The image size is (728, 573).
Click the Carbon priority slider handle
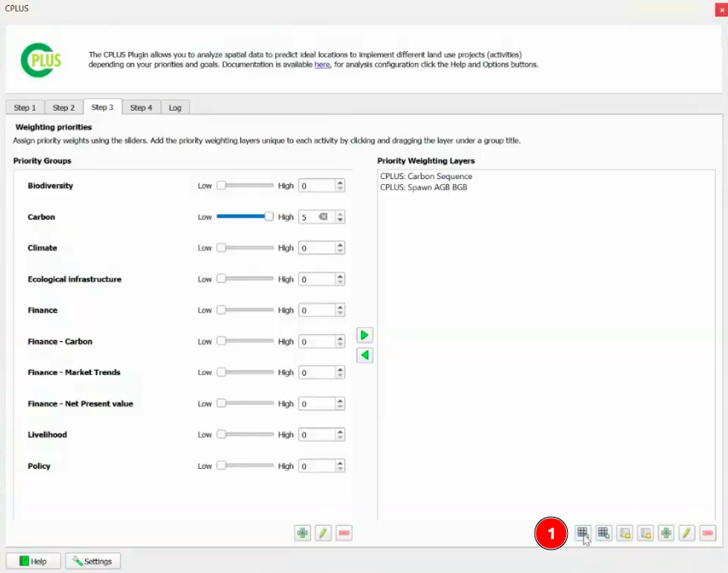[x=269, y=217]
